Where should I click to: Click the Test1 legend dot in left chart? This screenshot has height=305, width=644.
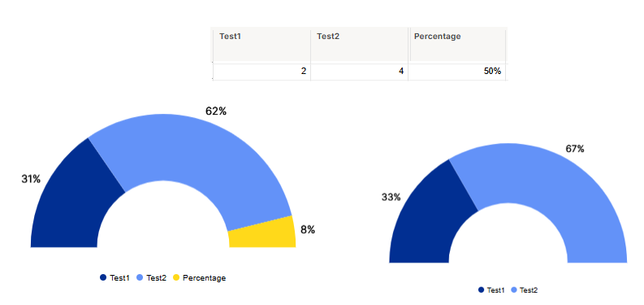[x=103, y=278]
